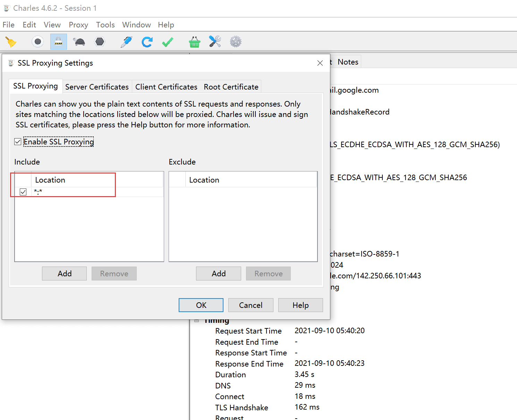The image size is (517, 420).
Task: Open the Tools menu
Action: pyautogui.click(x=105, y=25)
